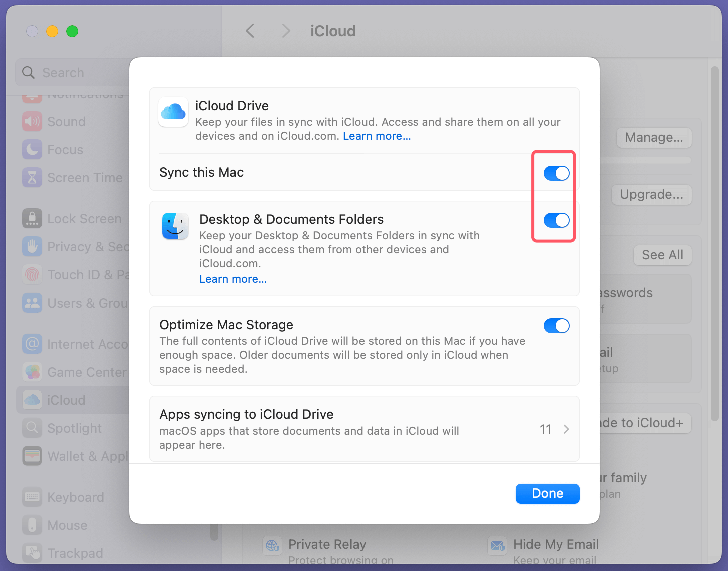Click the back navigation arrow
This screenshot has width=728, height=571.
250,31
